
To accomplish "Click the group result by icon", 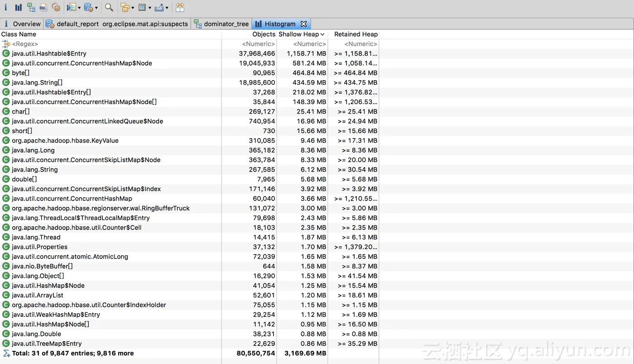I will (x=125, y=7).
